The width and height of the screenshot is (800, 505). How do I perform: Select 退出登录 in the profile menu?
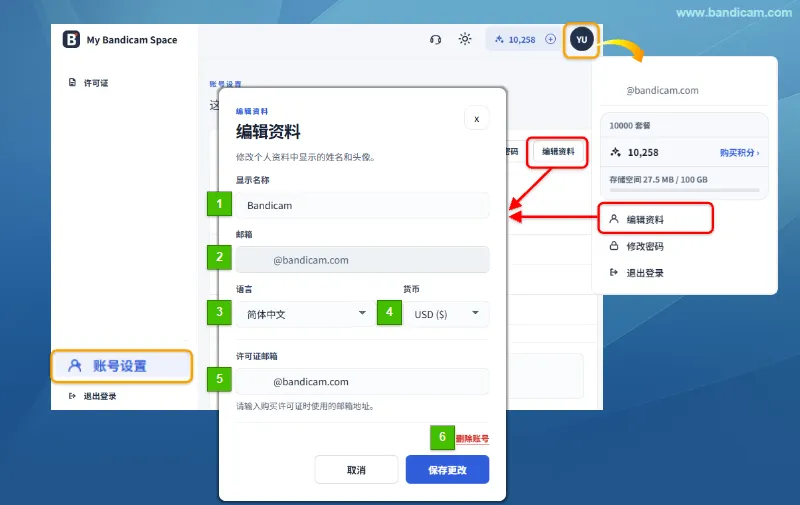645,272
